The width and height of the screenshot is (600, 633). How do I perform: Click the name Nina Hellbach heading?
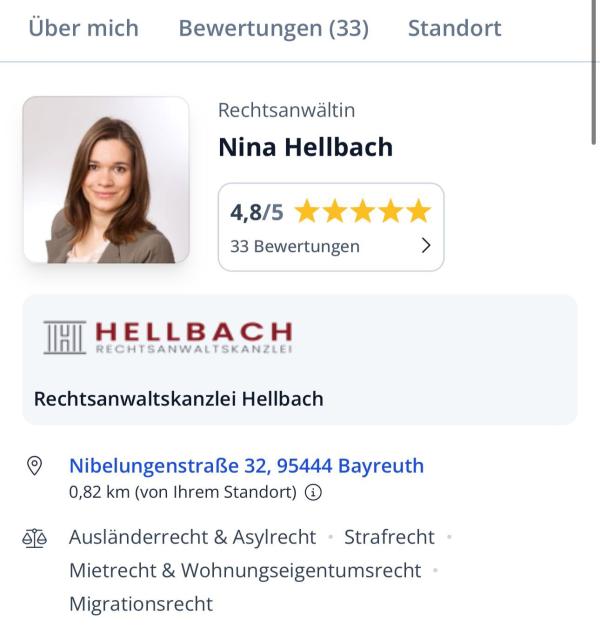click(305, 148)
